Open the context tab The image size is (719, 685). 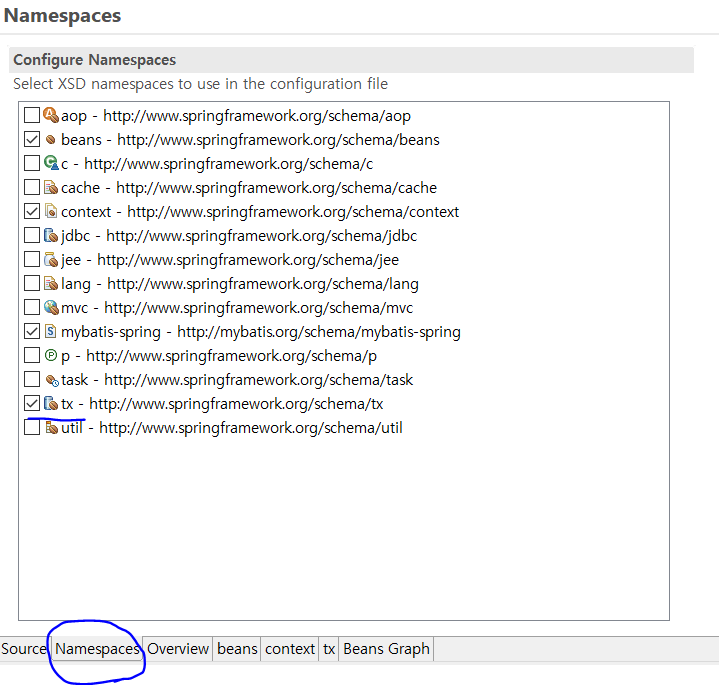pyautogui.click(x=290, y=649)
